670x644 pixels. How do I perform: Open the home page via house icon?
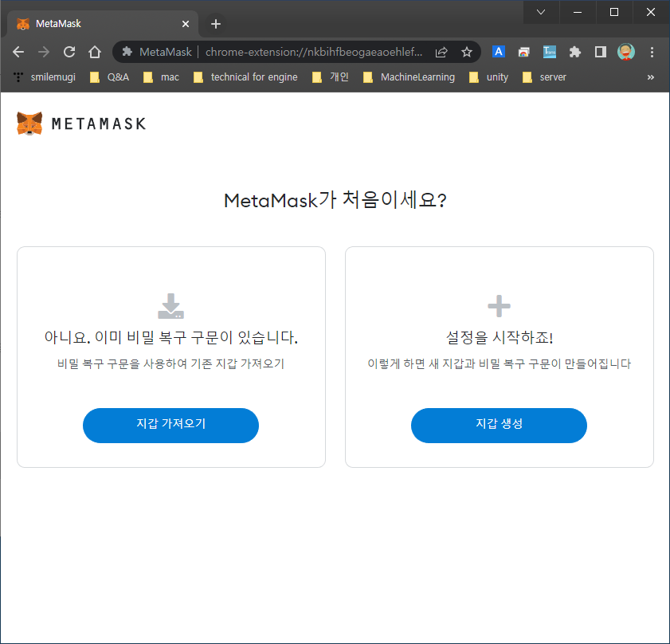coord(95,52)
